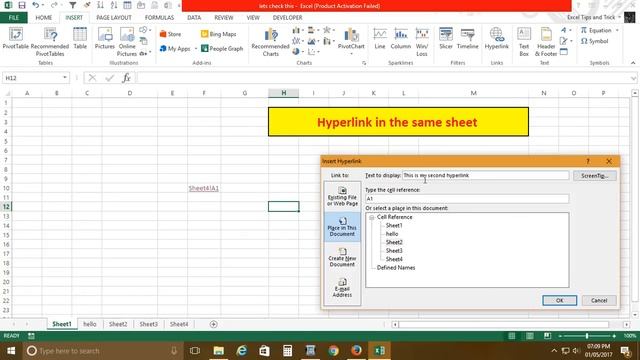Open the Equation dropdown arrow

pyautogui.click(x=617, y=31)
